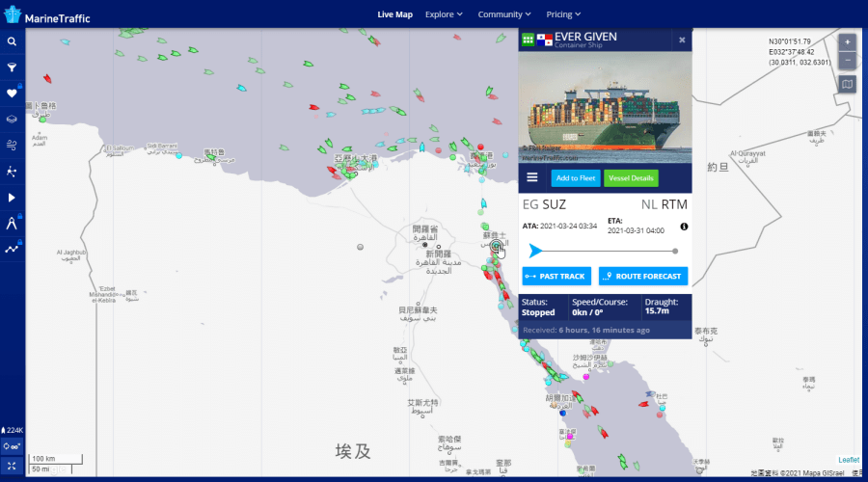Image resolution: width=868 pixels, height=482 pixels.
Task: Click the NL RTM destination port
Action: pyautogui.click(x=665, y=204)
